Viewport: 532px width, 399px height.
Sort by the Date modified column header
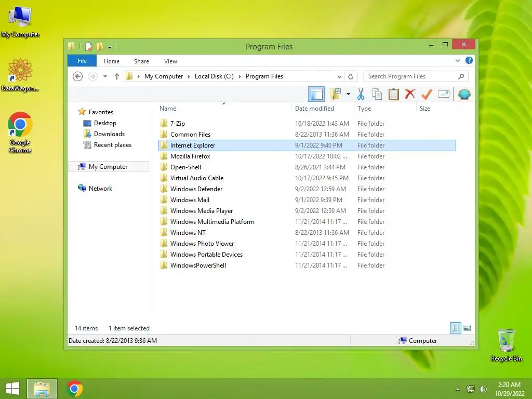coord(314,108)
